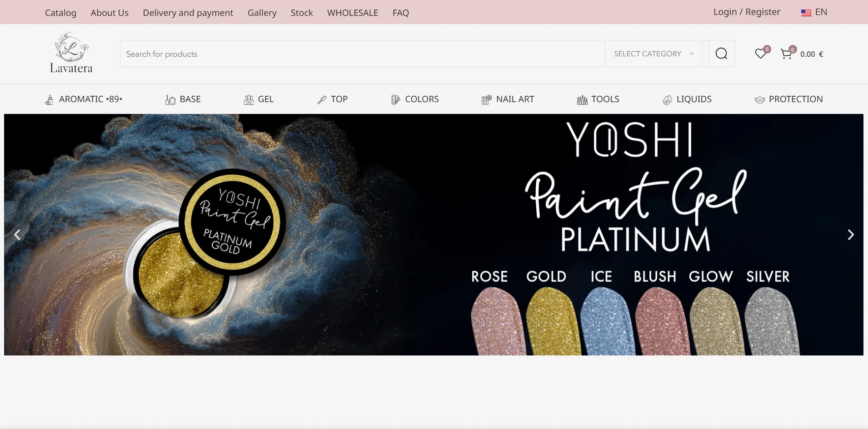
Task: Click the Lavatera logo
Action: [x=71, y=53]
